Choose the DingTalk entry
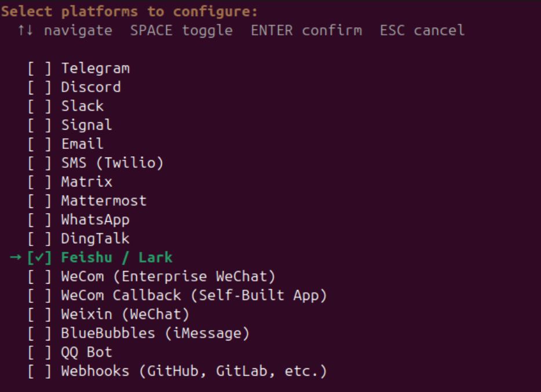Image resolution: width=541 pixels, height=392 pixels. (x=95, y=239)
